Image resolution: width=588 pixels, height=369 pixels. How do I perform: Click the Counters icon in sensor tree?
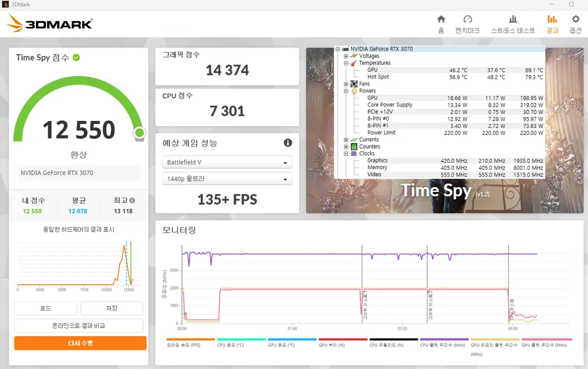tap(354, 147)
